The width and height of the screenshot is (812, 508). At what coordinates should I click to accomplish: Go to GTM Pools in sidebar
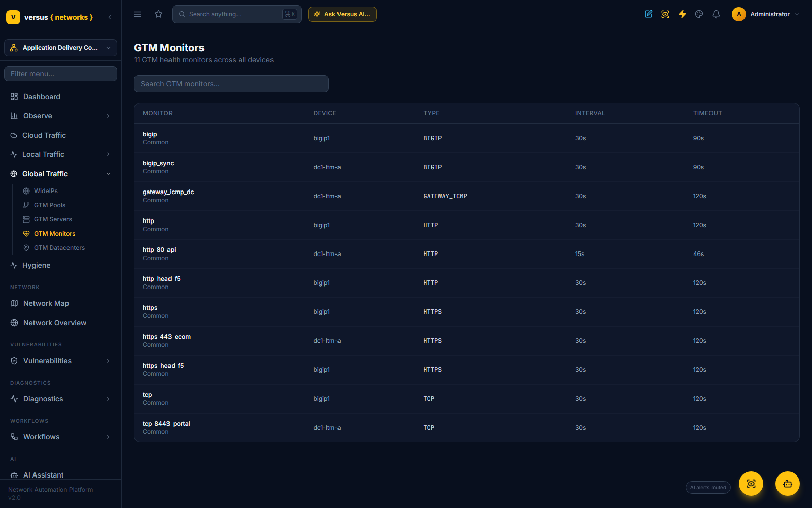coord(50,205)
